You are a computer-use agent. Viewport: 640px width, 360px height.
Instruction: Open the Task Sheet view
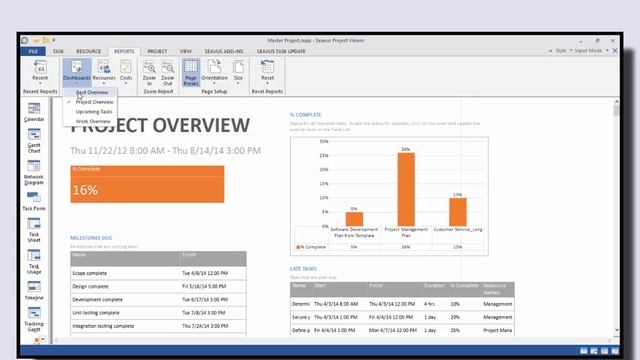[34, 230]
